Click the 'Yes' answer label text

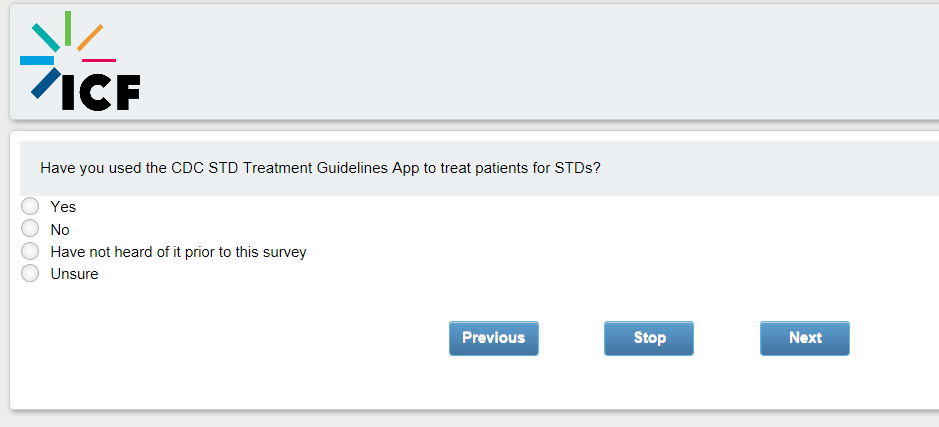pos(63,207)
